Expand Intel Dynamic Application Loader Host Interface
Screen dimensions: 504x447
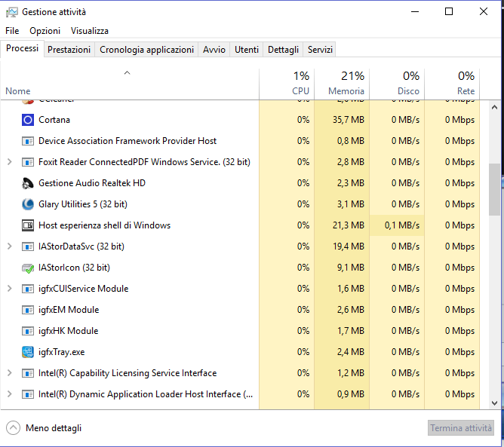pos(10,394)
